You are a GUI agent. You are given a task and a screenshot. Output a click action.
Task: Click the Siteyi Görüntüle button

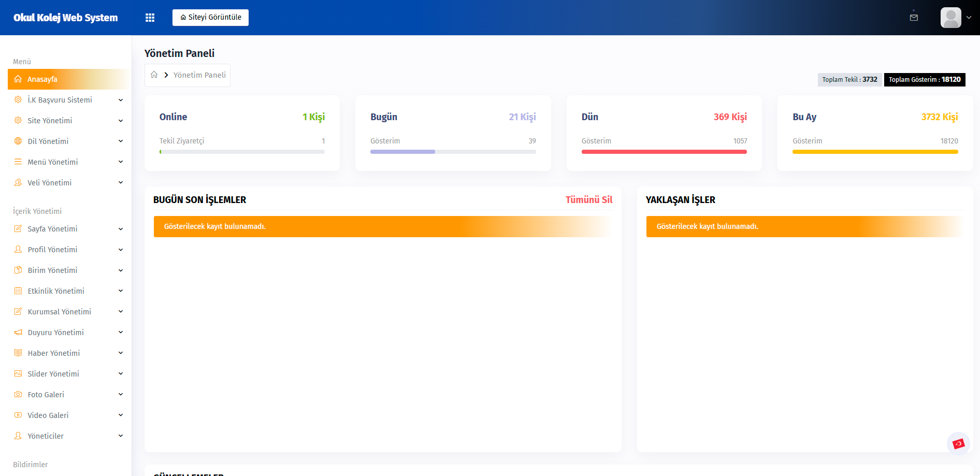click(x=210, y=18)
